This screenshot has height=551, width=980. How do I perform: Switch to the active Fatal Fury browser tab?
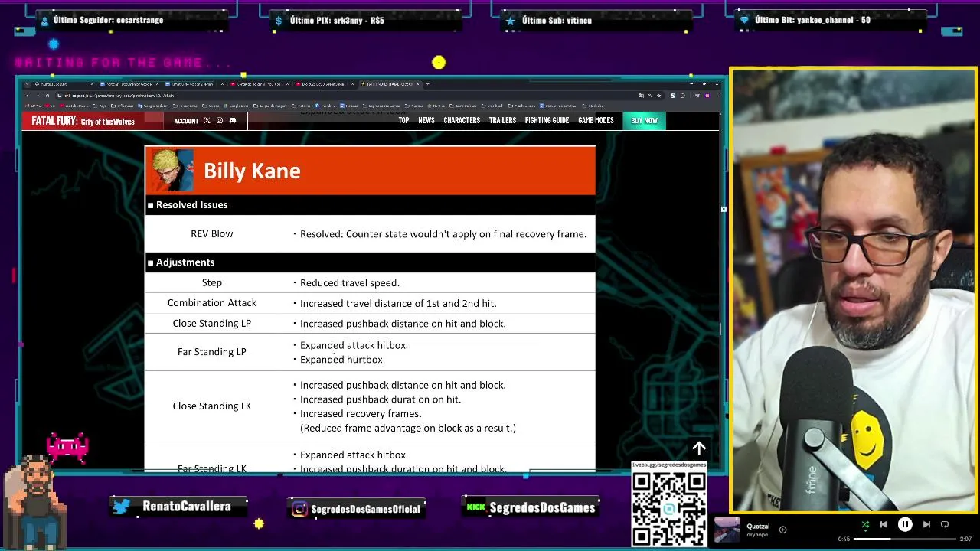(x=390, y=84)
